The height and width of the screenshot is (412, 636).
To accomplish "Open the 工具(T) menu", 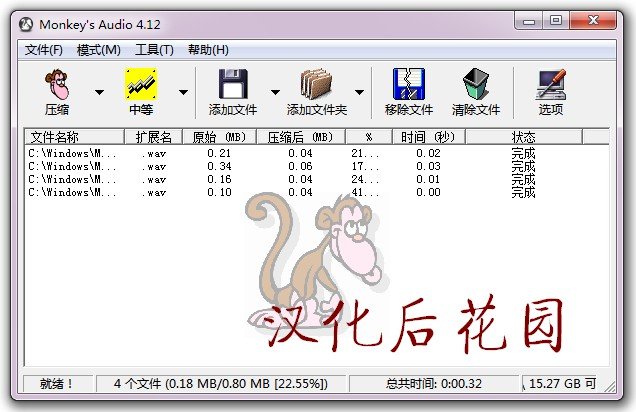I will pyautogui.click(x=154, y=50).
